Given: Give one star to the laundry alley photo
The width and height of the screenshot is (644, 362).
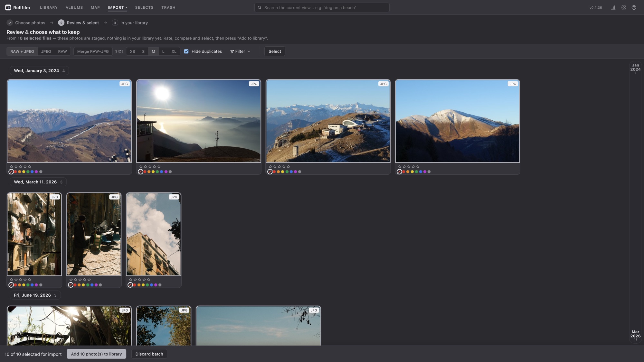Looking at the screenshot, I should (12, 280).
